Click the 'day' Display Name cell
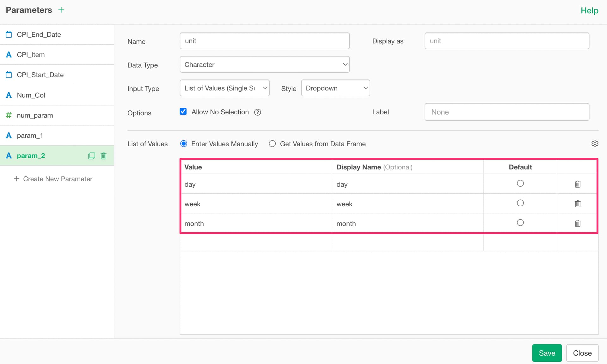607x364 pixels. click(408, 184)
